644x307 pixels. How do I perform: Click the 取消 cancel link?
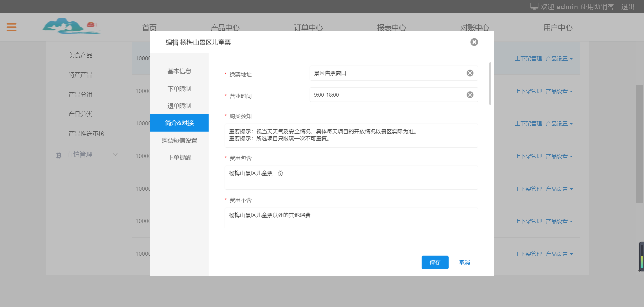point(464,262)
